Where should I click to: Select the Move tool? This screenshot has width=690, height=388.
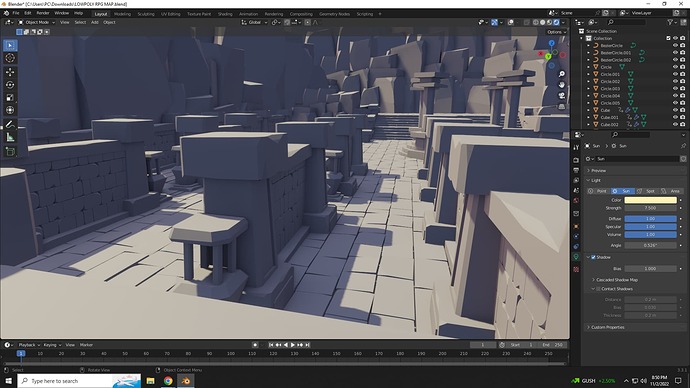[x=10, y=72]
